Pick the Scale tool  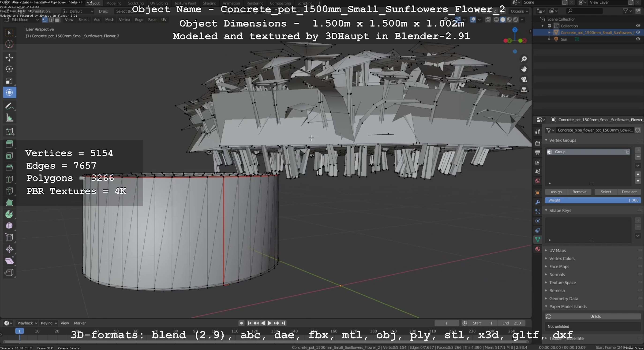click(x=9, y=81)
